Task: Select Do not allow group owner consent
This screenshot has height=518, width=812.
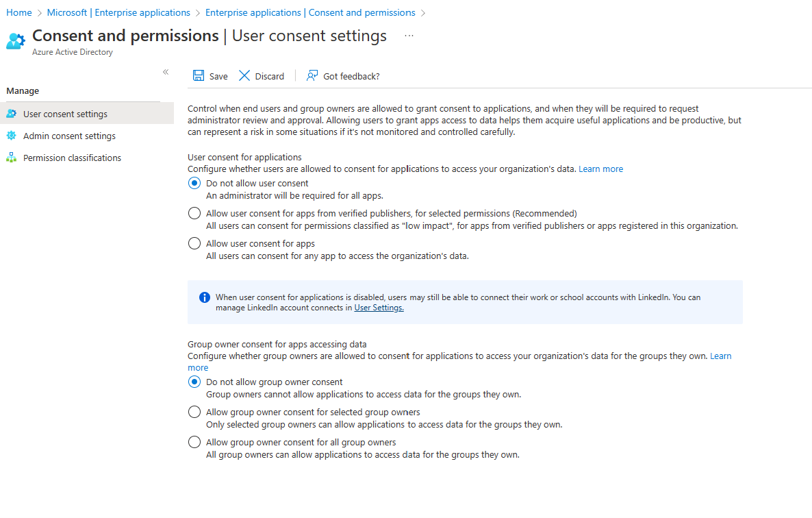Action: (194, 382)
